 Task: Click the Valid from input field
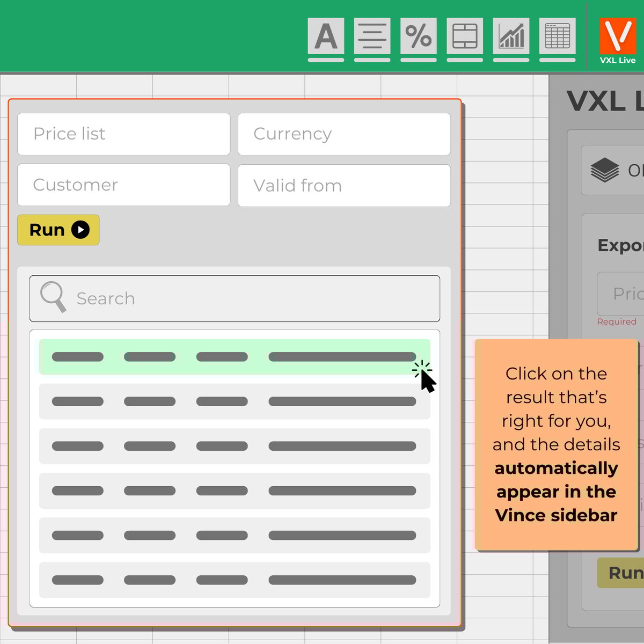tap(344, 186)
